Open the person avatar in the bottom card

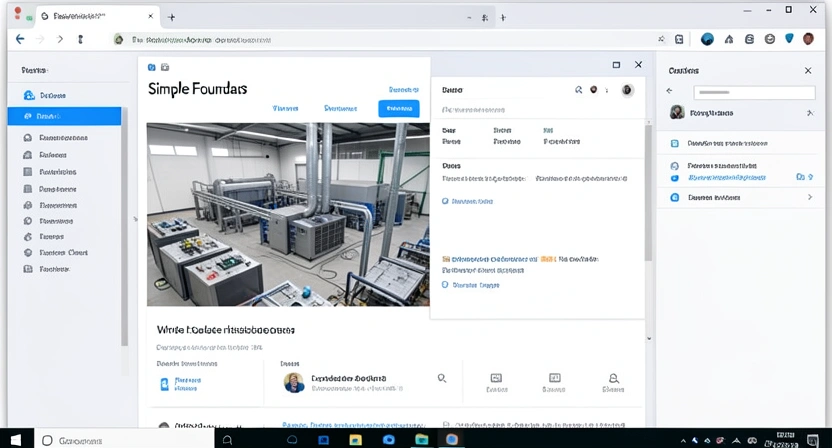294,382
